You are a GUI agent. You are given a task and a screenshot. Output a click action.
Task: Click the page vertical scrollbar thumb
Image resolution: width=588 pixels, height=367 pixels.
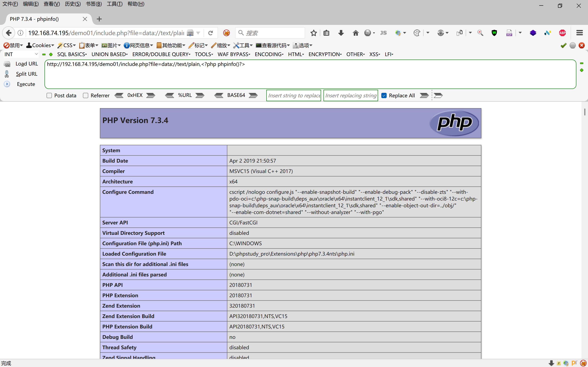click(585, 112)
